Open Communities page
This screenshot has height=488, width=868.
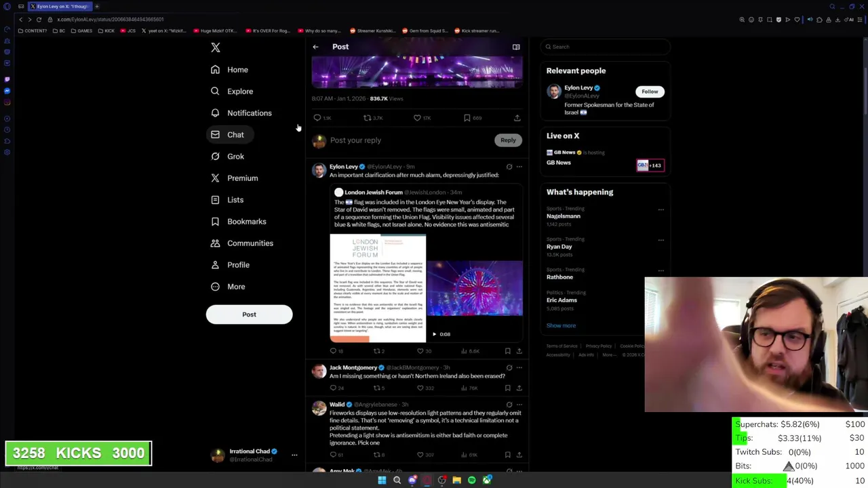(x=241, y=243)
